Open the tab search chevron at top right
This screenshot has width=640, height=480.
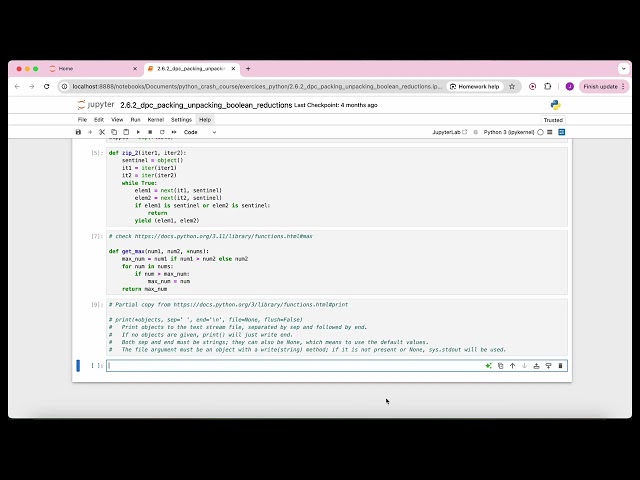[x=624, y=69]
